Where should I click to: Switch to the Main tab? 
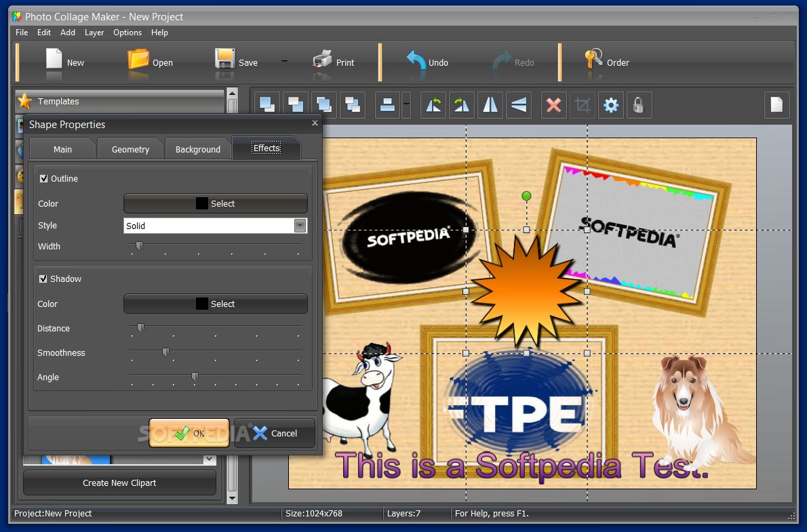[63, 149]
